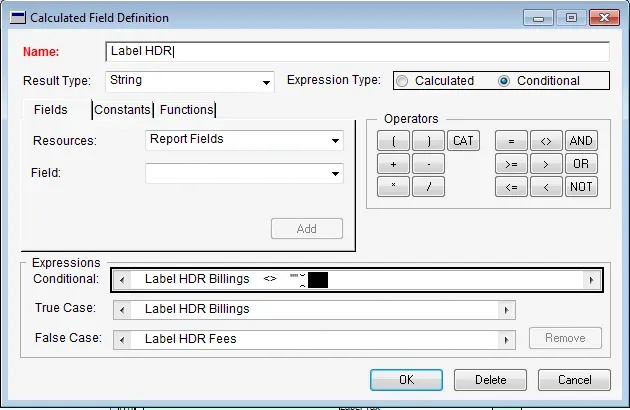Select the Conditional expression type
Screen dimensions: 630x410
click(x=504, y=81)
